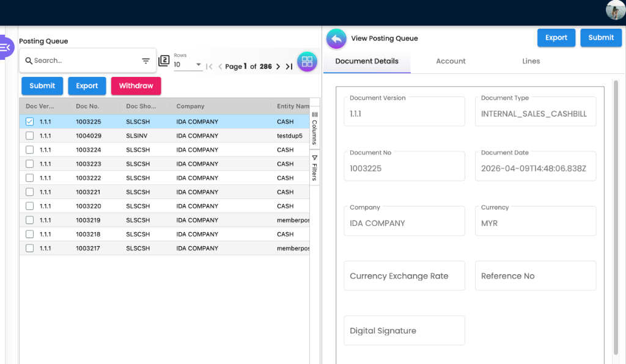The image size is (626, 364).
Task: Select the checkbox for Doc No 1004029
Action: pos(29,136)
